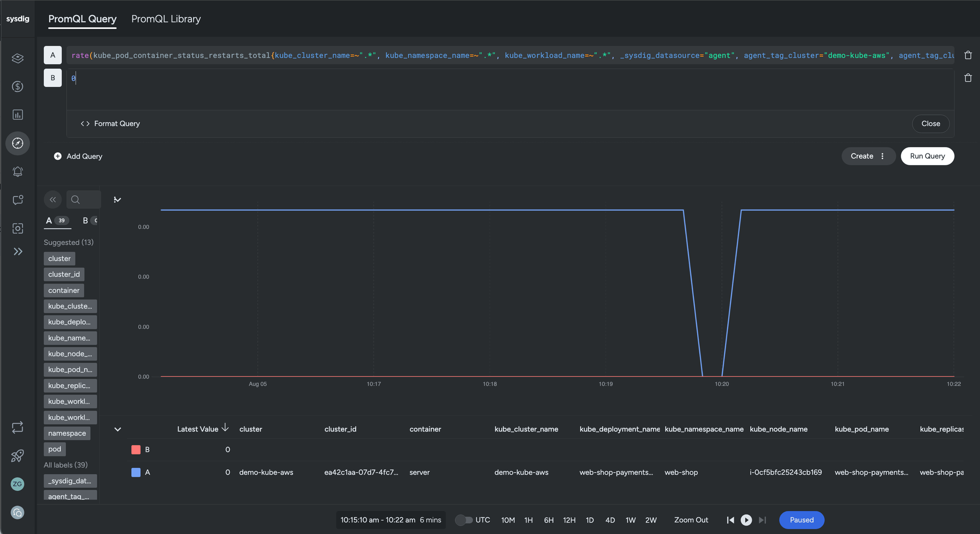Click the Format Query button
The height and width of the screenshot is (534, 980).
[111, 124]
